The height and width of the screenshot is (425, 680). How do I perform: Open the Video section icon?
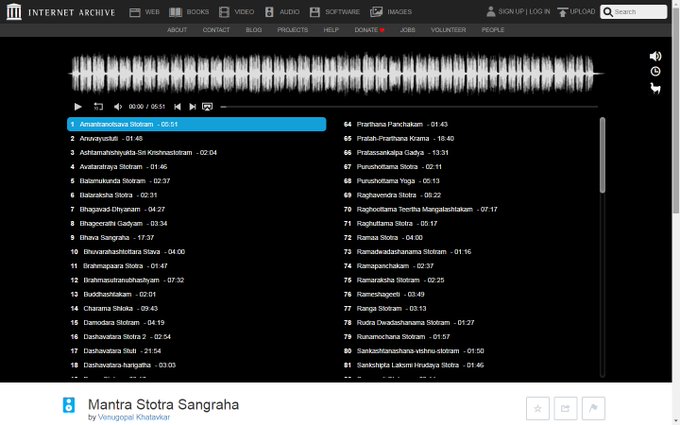pyautogui.click(x=224, y=12)
